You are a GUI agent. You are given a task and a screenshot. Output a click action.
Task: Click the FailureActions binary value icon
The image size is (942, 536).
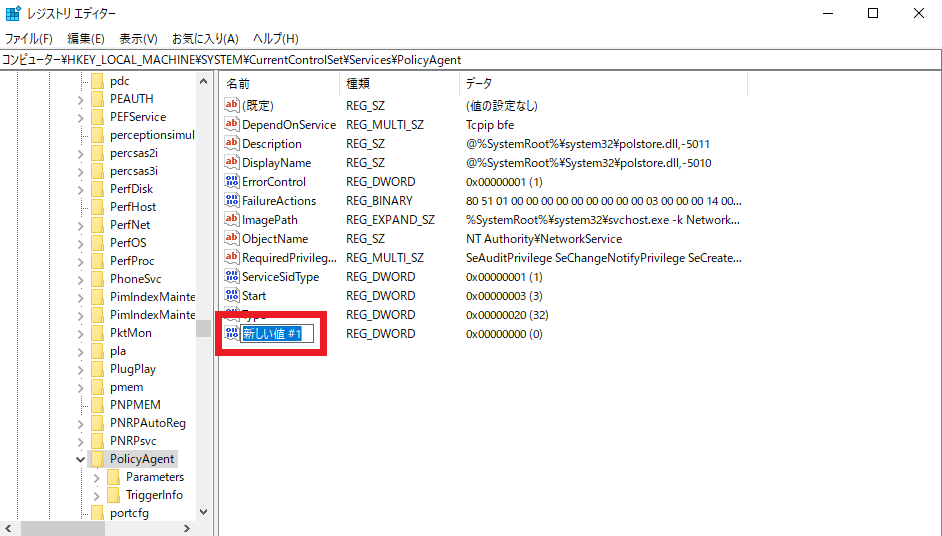(232, 200)
